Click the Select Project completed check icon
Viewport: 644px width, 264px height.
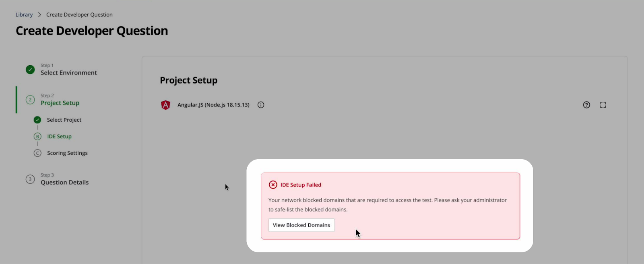click(37, 120)
